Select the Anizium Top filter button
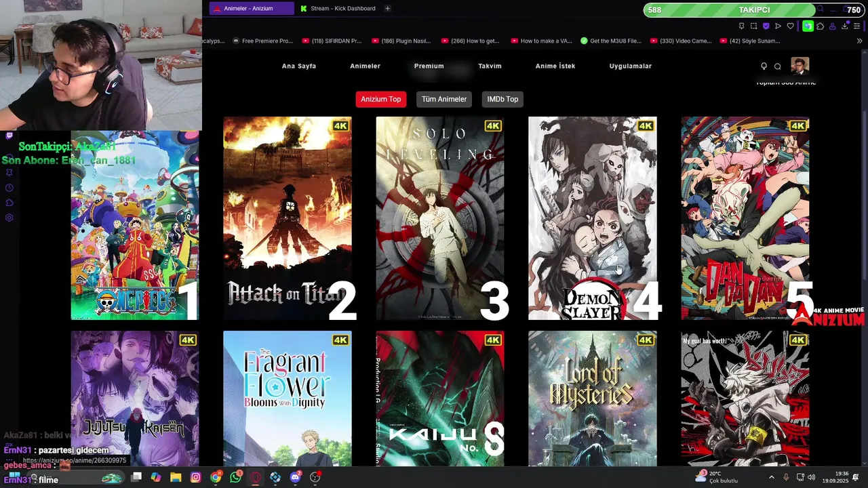 click(380, 99)
